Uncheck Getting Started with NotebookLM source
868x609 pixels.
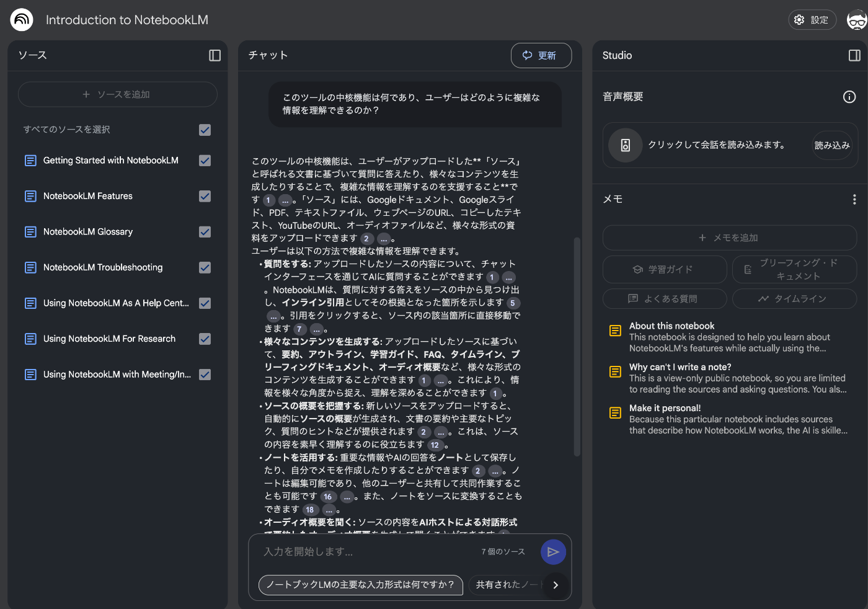[x=205, y=161]
